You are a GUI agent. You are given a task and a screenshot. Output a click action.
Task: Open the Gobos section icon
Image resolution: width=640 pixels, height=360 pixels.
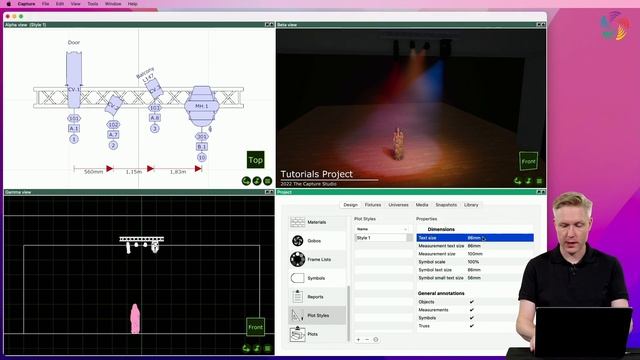click(x=298, y=241)
